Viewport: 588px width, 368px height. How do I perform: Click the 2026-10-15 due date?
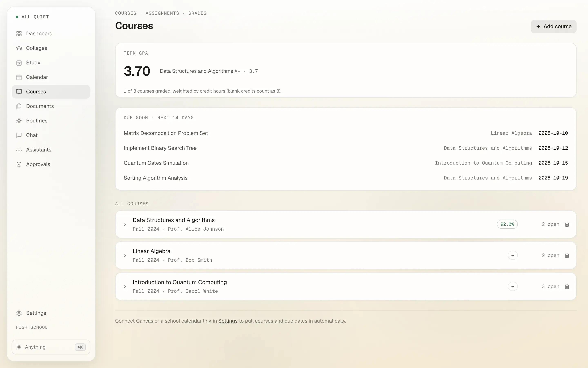(553, 163)
